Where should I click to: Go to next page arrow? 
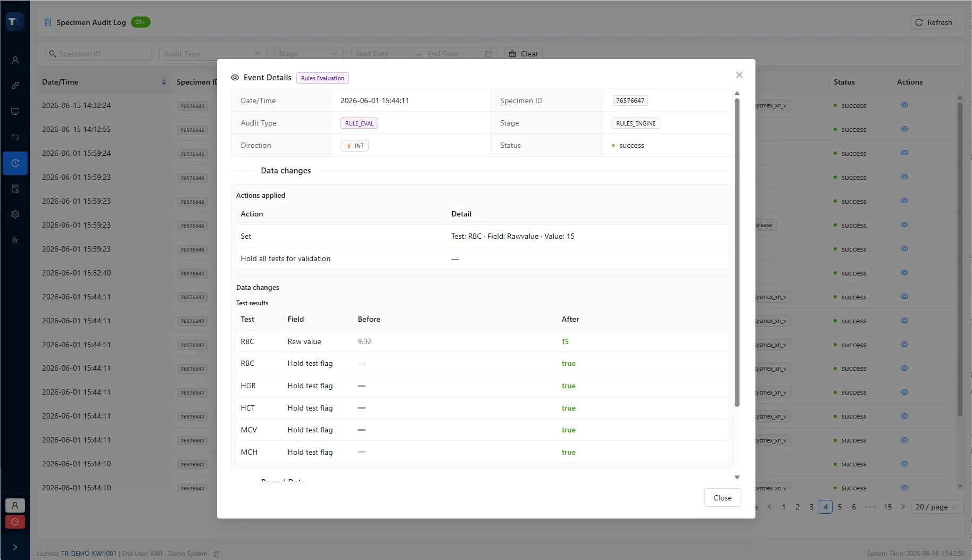pyautogui.click(x=903, y=507)
